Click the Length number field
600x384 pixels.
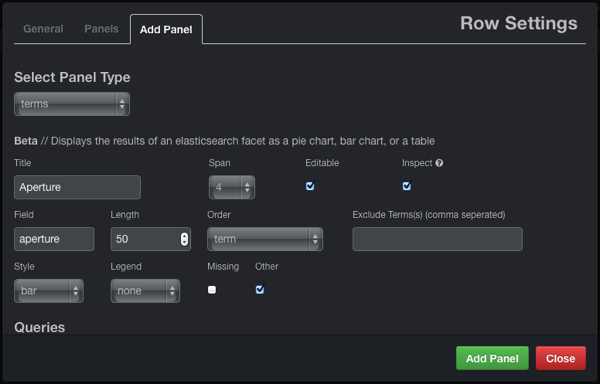coord(151,239)
